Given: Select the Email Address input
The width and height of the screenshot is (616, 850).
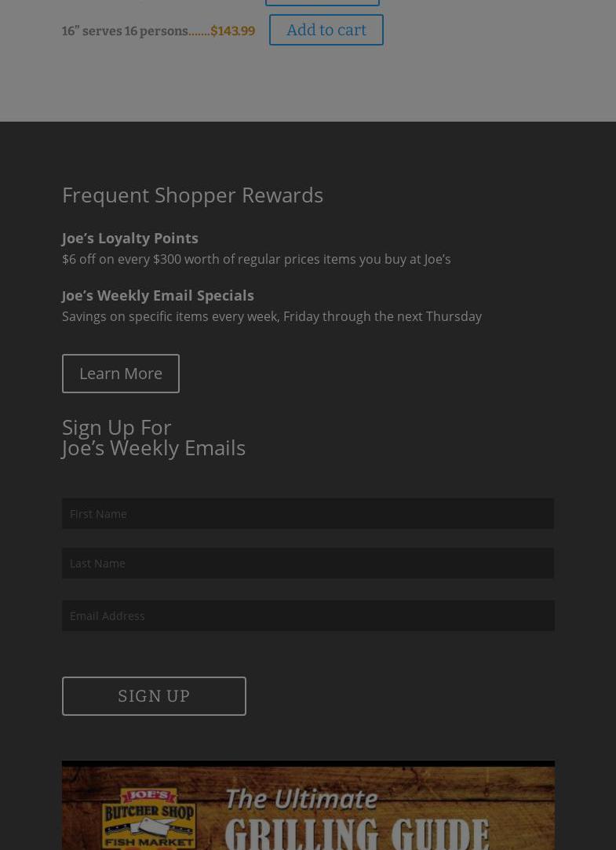Looking at the screenshot, I should (x=308, y=615).
